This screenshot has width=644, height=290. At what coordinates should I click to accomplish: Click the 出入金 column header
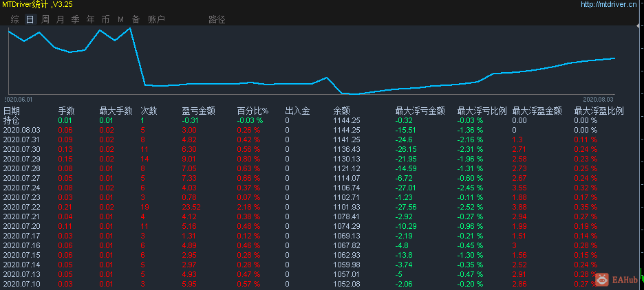click(x=297, y=111)
